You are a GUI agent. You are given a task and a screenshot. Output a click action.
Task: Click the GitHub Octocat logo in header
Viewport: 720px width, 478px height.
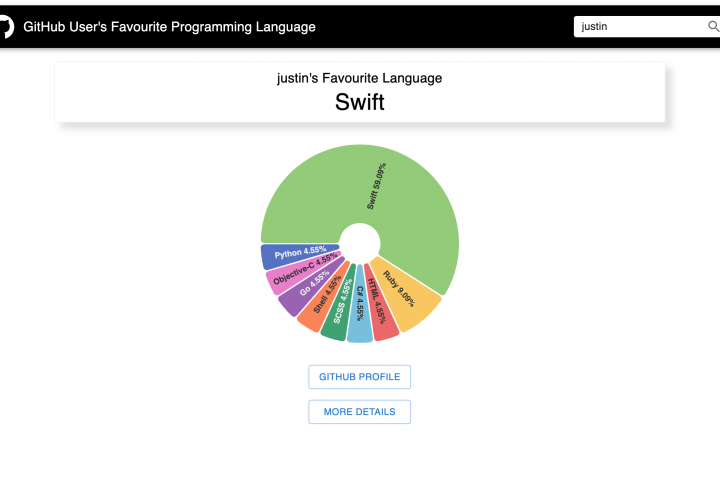pyautogui.click(x=5, y=26)
